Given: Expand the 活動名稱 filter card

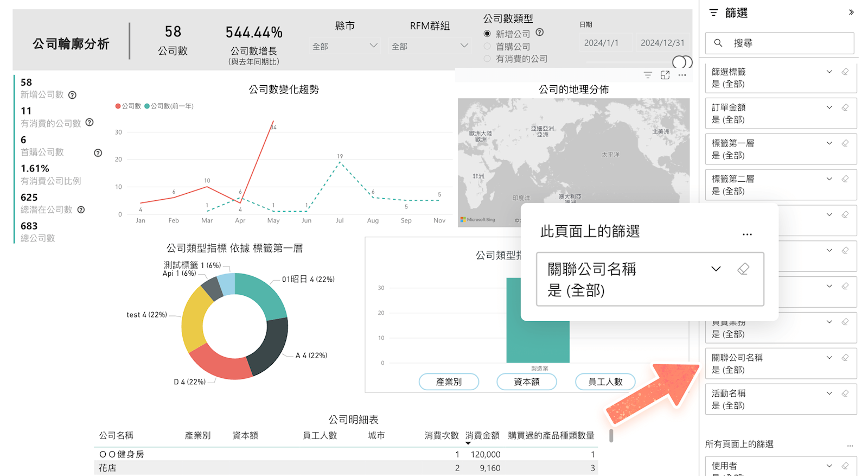Looking at the screenshot, I should (x=829, y=394).
